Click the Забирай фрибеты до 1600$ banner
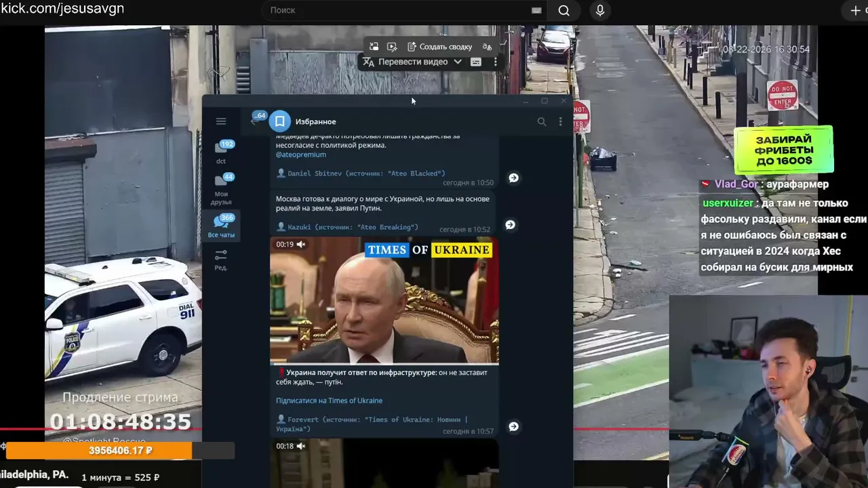This screenshot has width=868, height=488. [x=783, y=150]
